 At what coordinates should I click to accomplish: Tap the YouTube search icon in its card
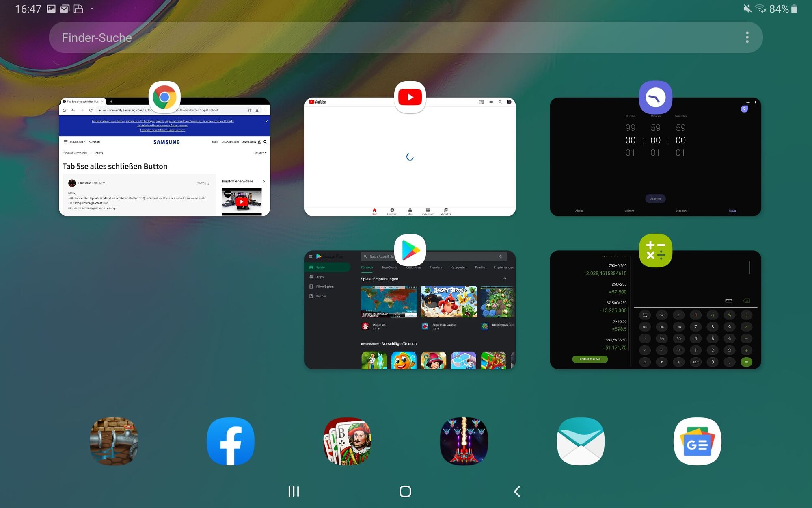500,102
